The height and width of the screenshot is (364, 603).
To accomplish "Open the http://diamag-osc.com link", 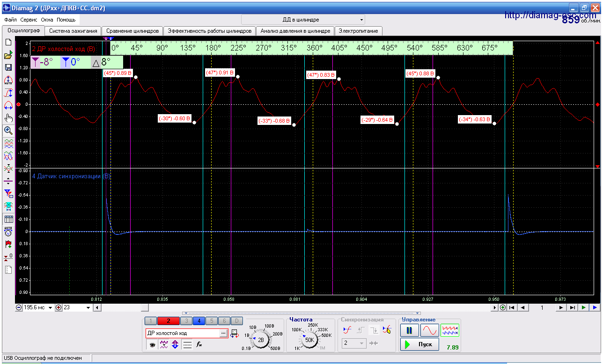I will tap(551, 15).
